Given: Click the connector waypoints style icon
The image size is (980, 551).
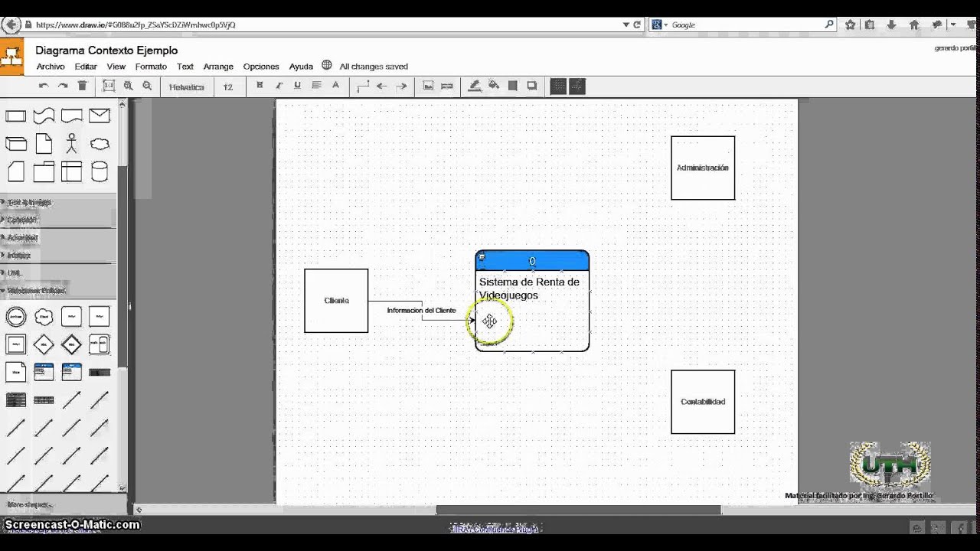Looking at the screenshot, I should (363, 86).
